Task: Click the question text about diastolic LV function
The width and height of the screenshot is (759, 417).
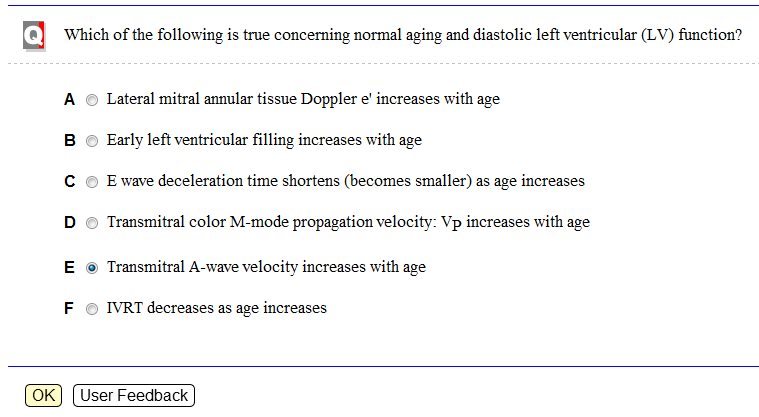Action: [403, 35]
